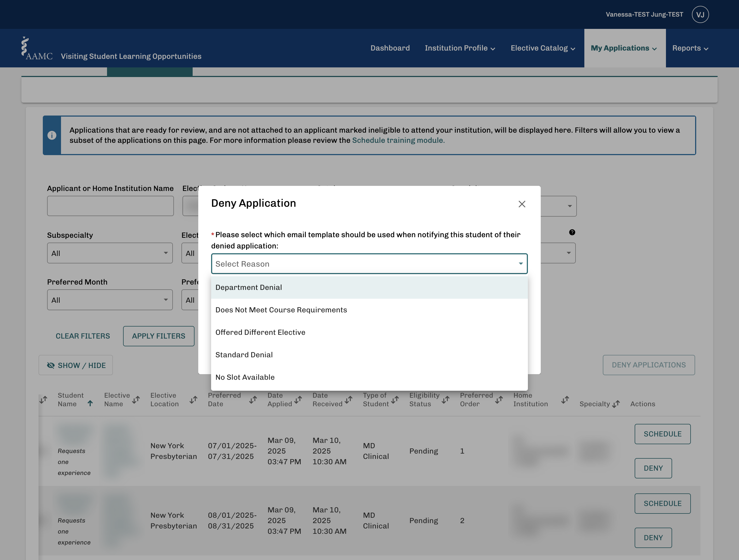
Task: Open Schedule training module link
Action: pyautogui.click(x=398, y=140)
